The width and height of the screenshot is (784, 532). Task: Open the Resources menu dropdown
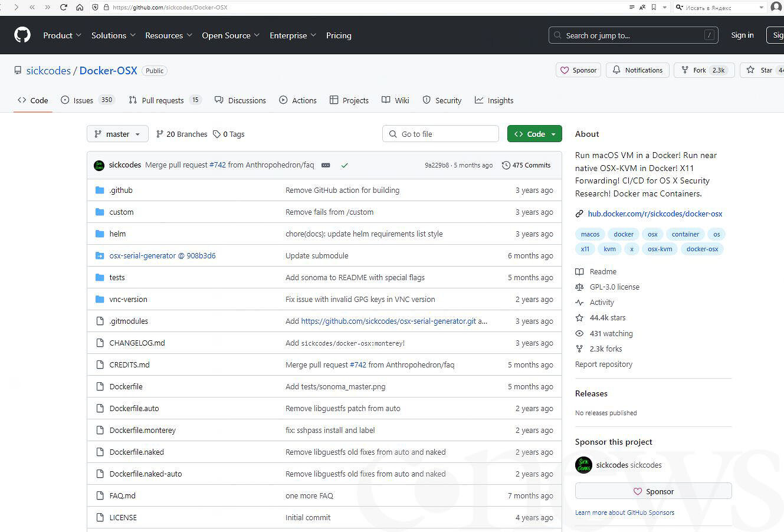(x=169, y=35)
